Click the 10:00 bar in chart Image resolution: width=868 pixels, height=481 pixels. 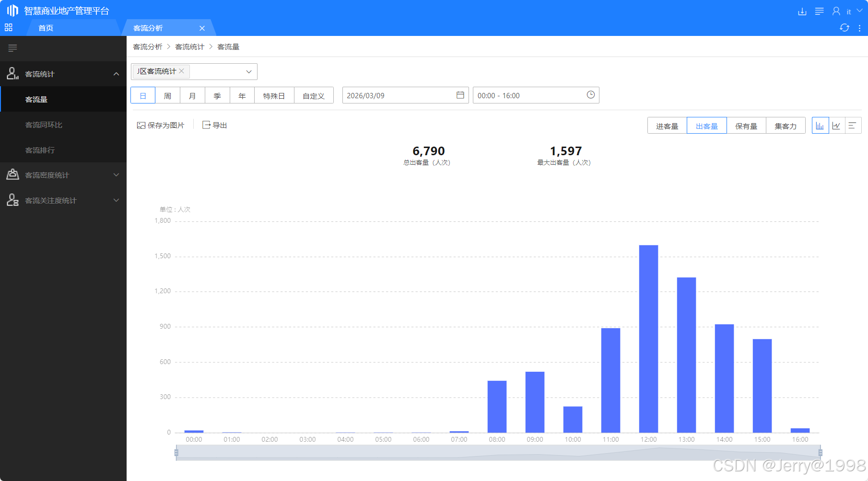pyautogui.click(x=573, y=420)
